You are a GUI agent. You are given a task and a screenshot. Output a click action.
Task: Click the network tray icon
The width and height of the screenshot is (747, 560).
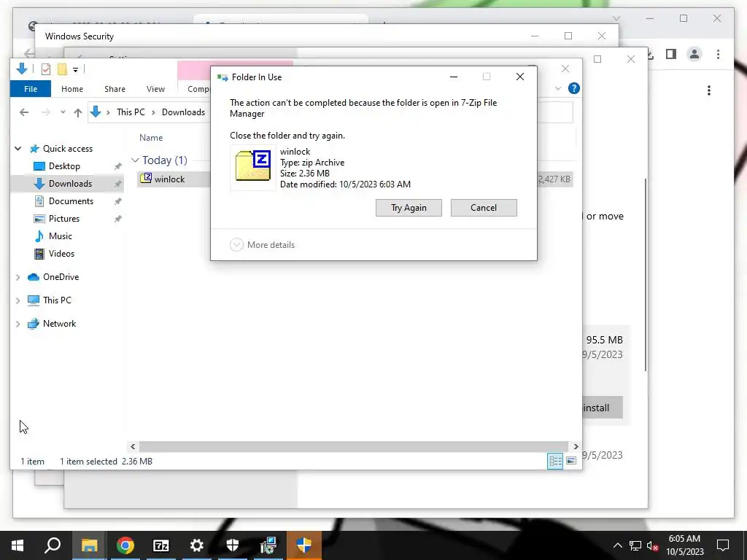coord(635,545)
